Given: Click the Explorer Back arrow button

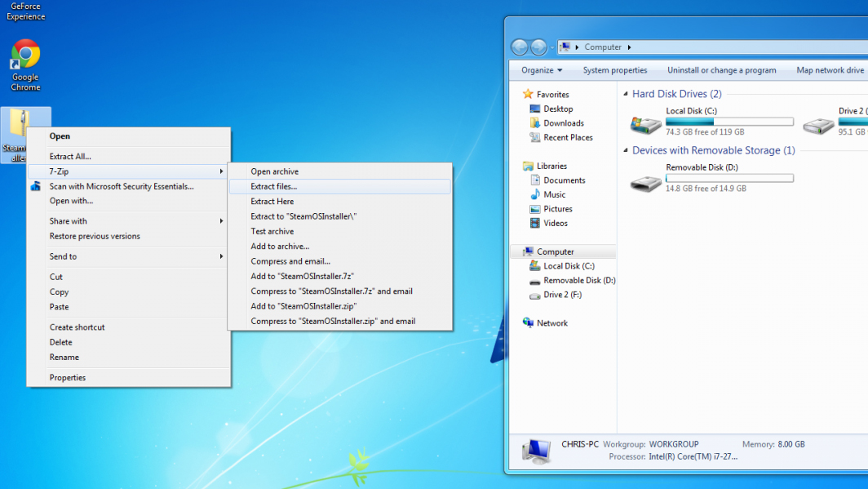Looking at the screenshot, I should click(x=519, y=47).
